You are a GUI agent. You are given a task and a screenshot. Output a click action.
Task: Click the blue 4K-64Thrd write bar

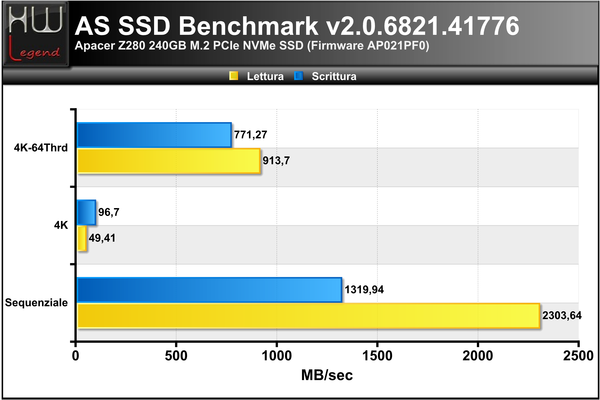[x=154, y=135]
